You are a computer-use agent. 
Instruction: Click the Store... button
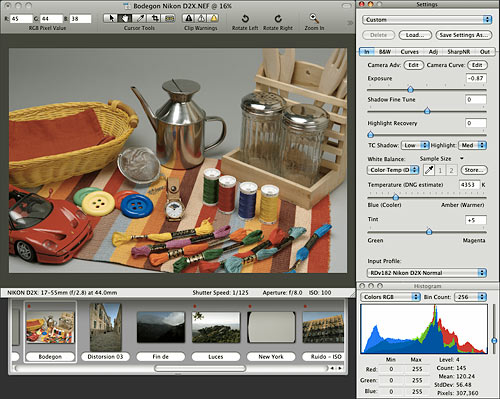[474, 170]
